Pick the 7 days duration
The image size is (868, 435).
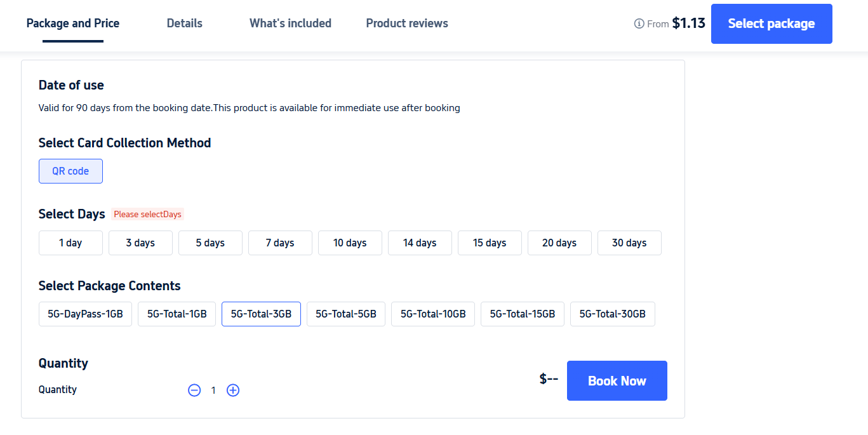pyautogui.click(x=280, y=243)
